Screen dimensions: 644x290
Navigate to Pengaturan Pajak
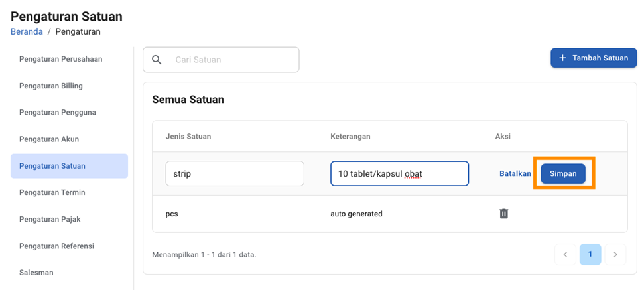pos(50,219)
